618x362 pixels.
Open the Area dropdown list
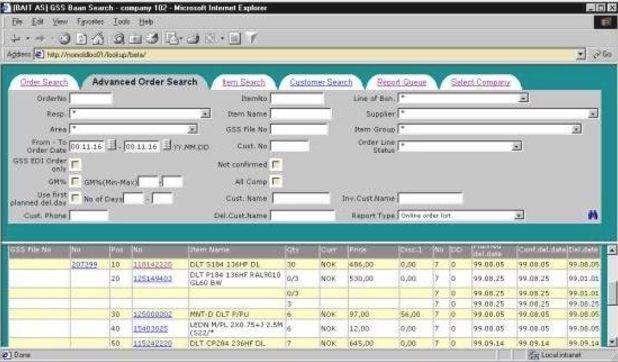(192, 129)
